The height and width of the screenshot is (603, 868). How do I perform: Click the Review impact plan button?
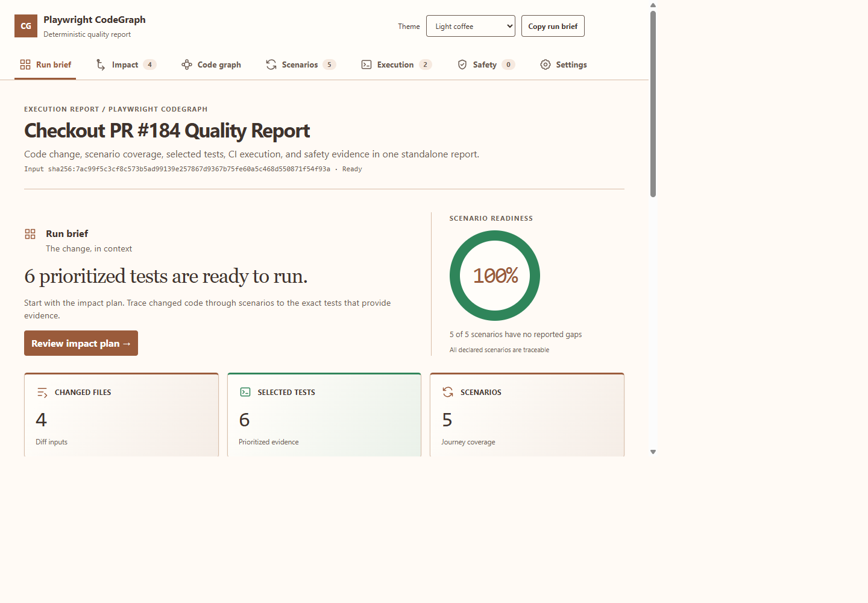pos(81,343)
